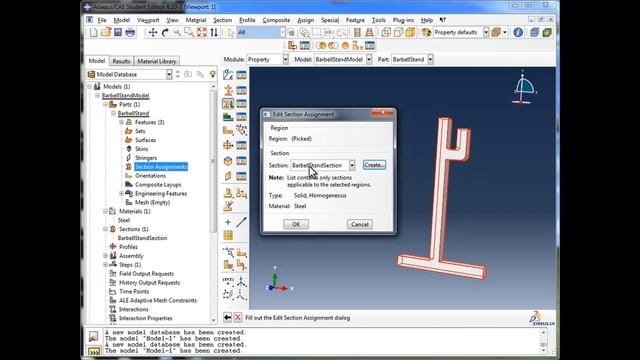Click the Create Material tool icon
The width and height of the screenshot is (640, 360).
[228, 75]
